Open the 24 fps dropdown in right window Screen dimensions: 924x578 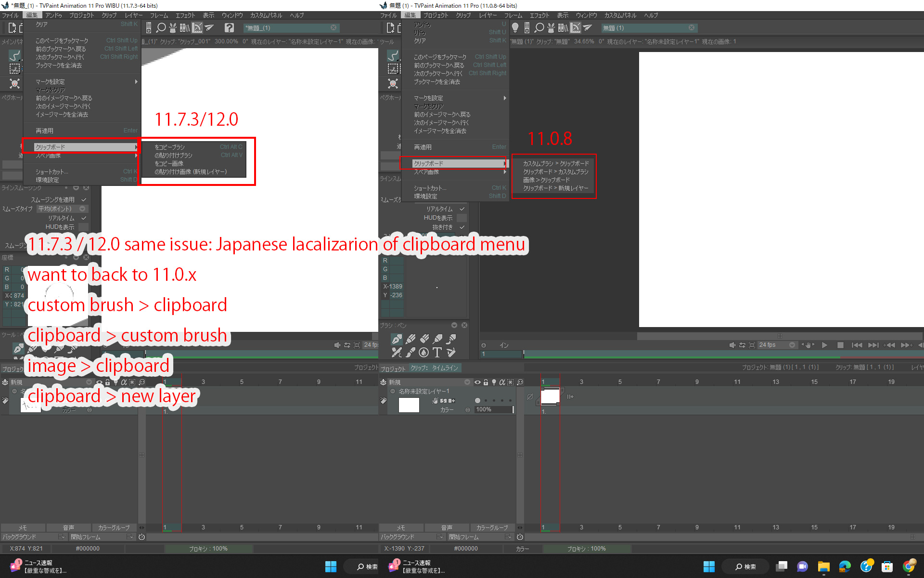pyautogui.click(x=777, y=345)
